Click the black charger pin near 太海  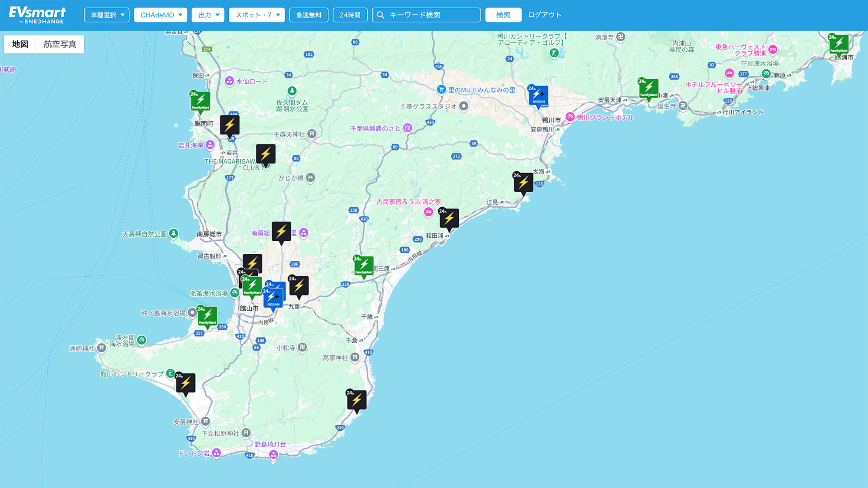[x=523, y=183]
